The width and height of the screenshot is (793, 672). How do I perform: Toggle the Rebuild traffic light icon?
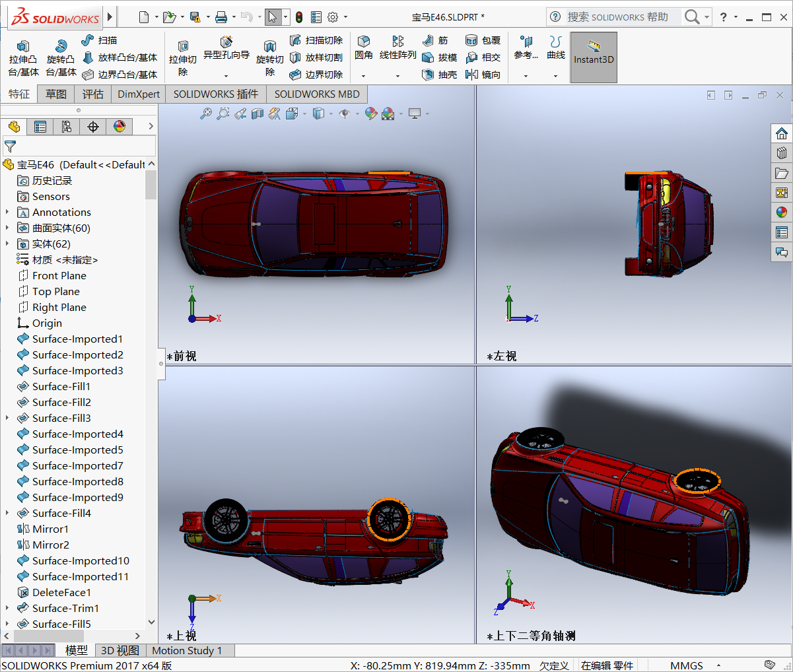(x=299, y=17)
